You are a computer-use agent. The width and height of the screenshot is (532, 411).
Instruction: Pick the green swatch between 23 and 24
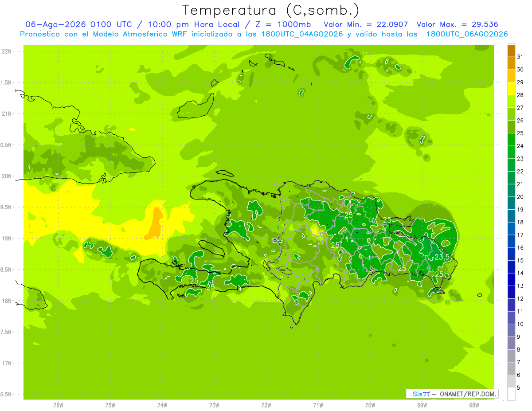(511, 152)
